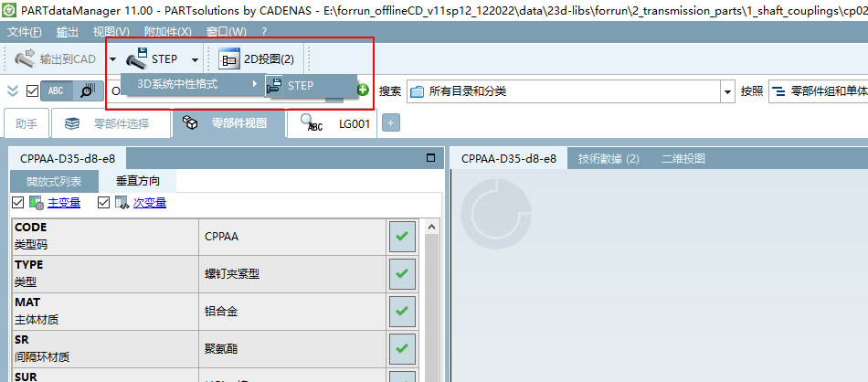Open the 文件(F) menu
The image size is (868, 382).
point(25,32)
